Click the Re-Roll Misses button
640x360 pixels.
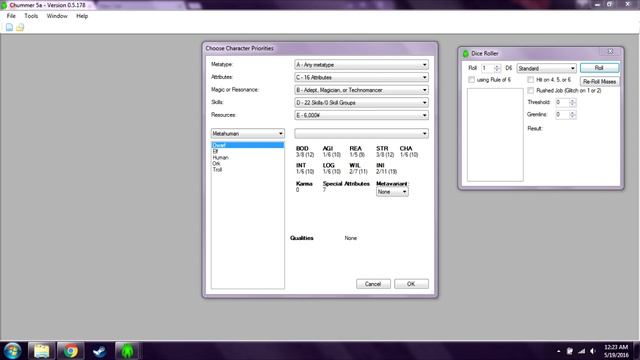pyautogui.click(x=599, y=82)
